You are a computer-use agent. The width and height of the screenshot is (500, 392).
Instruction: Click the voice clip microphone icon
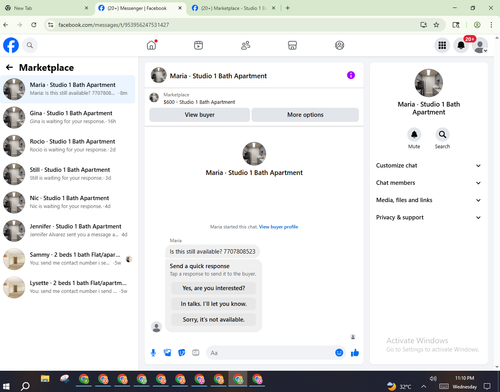(x=153, y=353)
